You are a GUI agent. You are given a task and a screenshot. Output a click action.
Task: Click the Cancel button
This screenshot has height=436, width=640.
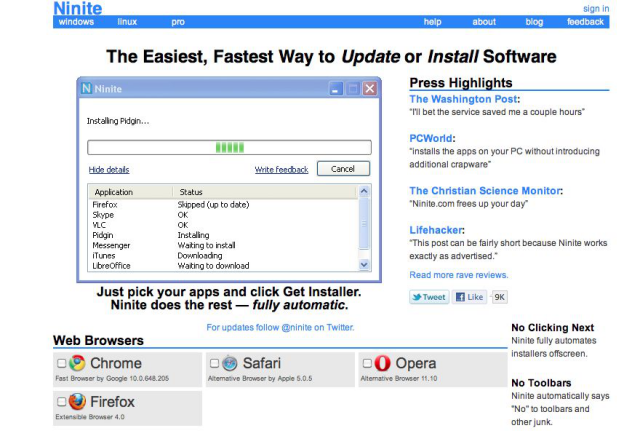343,169
